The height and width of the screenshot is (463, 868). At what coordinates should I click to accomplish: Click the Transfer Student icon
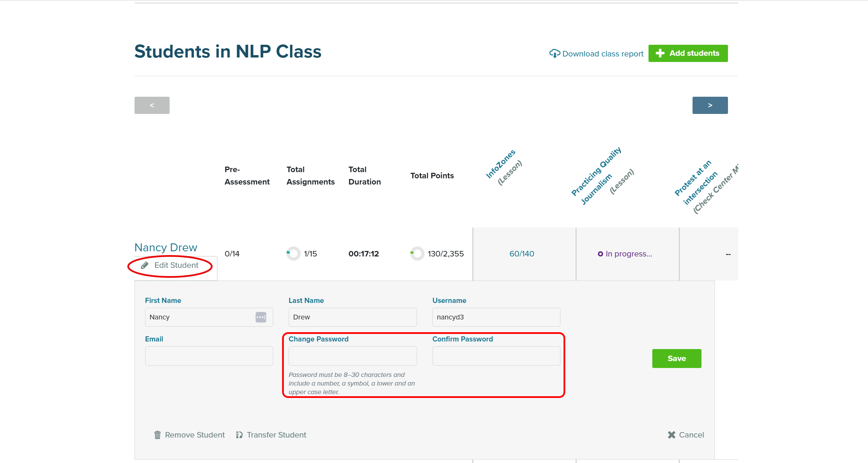pyautogui.click(x=239, y=435)
